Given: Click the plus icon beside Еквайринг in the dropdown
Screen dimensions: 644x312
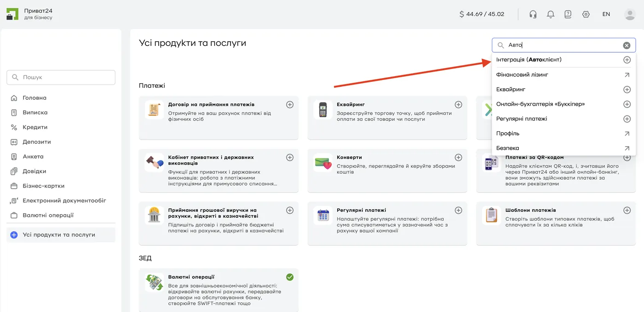Looking at the screenshot, I should 627,89.
